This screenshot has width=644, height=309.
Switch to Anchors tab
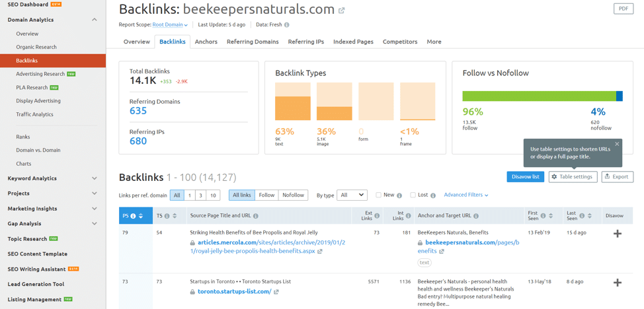coord(206,42)
